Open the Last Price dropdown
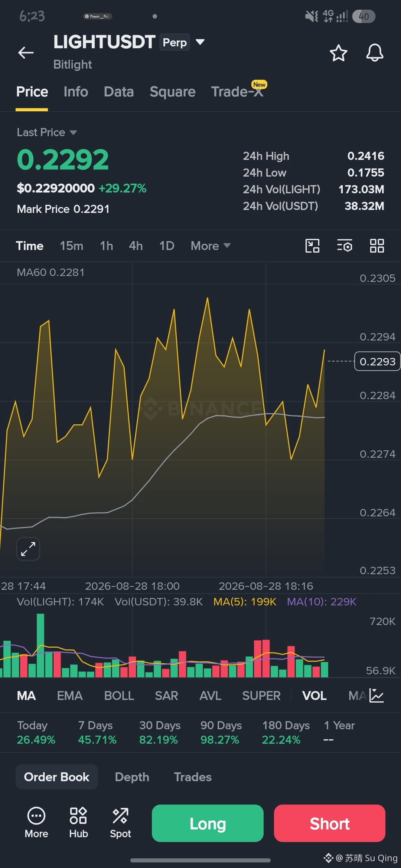Viewport: 401px width, 868px height. pos(47,132)
